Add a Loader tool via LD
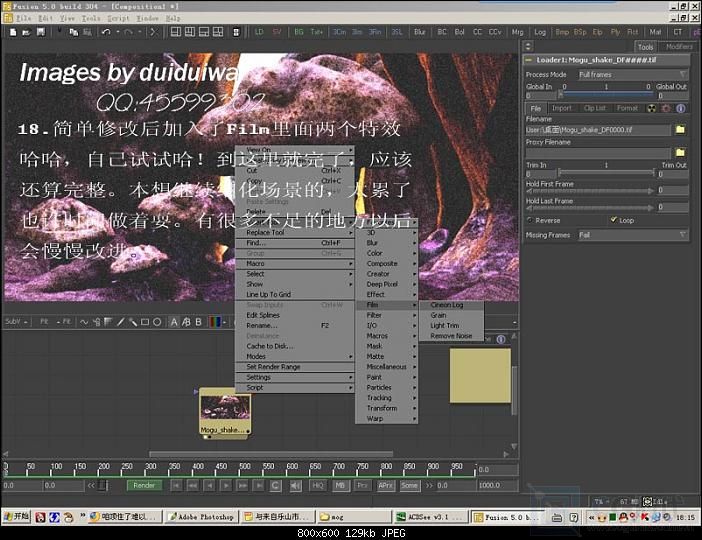The height and width of the screenshot is (540, 702). (x=259, y=32)
